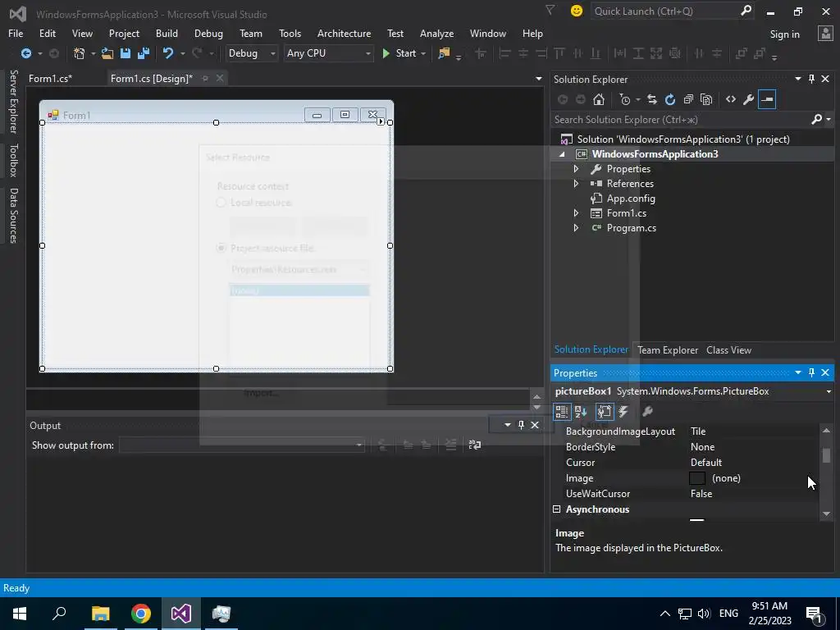Screen dimensions: 840x630
Task: Click the Open File folder icon
Action: click(107, 53)
